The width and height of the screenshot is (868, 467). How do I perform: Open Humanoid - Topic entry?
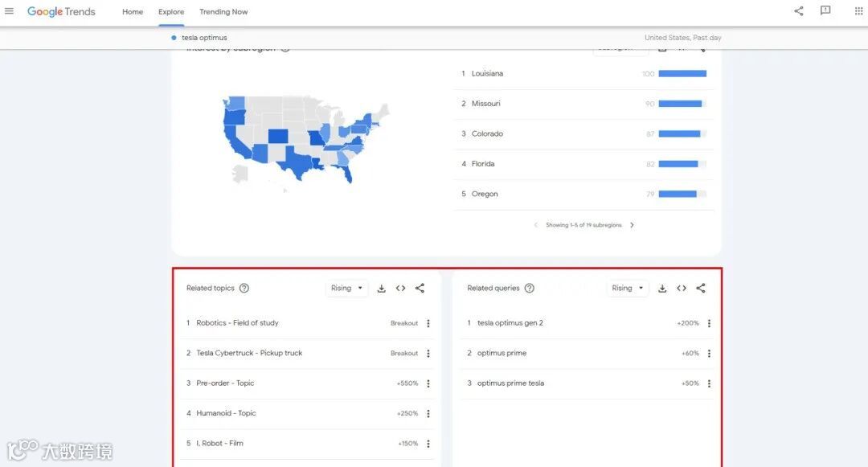coord(226,413)
